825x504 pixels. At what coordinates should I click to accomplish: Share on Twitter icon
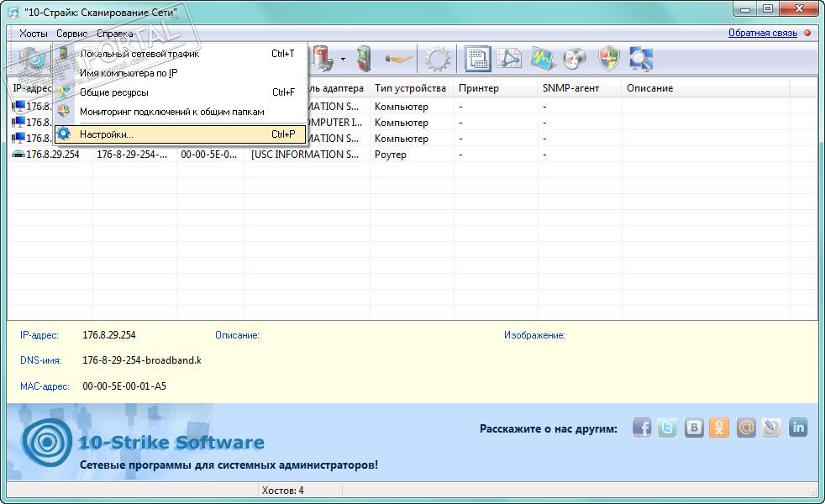667,428
